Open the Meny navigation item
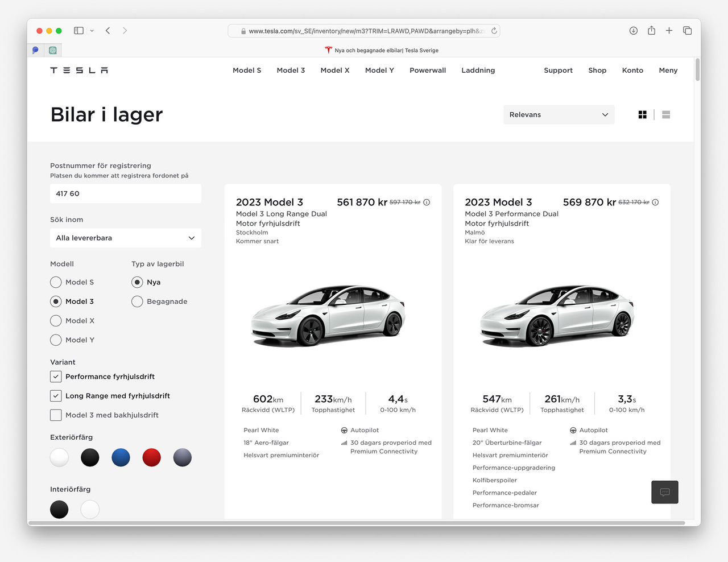 click(x=668, y=70)
